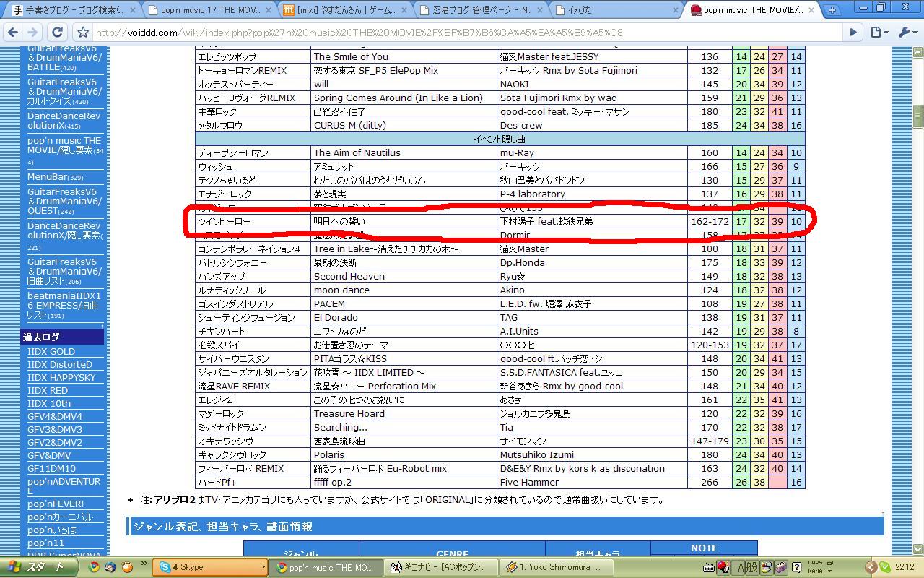924x578 pixels.
Task: Open the DanceDanceRevolutionX(415) sidebar link
Action: [x=64, y=121]
